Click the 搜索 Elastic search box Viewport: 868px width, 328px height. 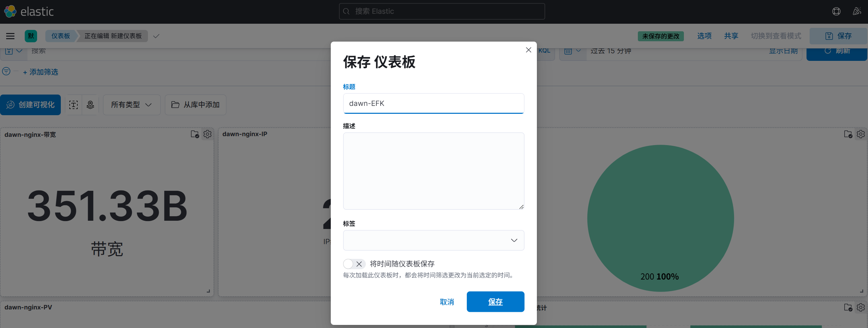click(x=442, y=11)
